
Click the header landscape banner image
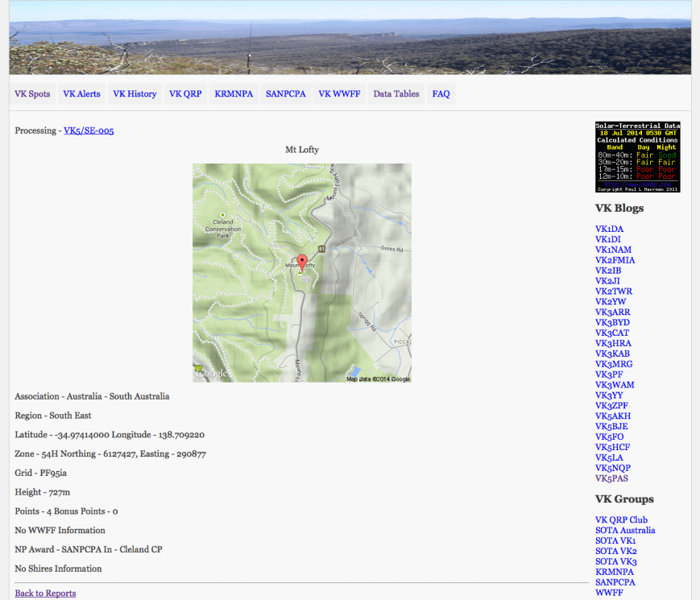(x=350, y=36)
